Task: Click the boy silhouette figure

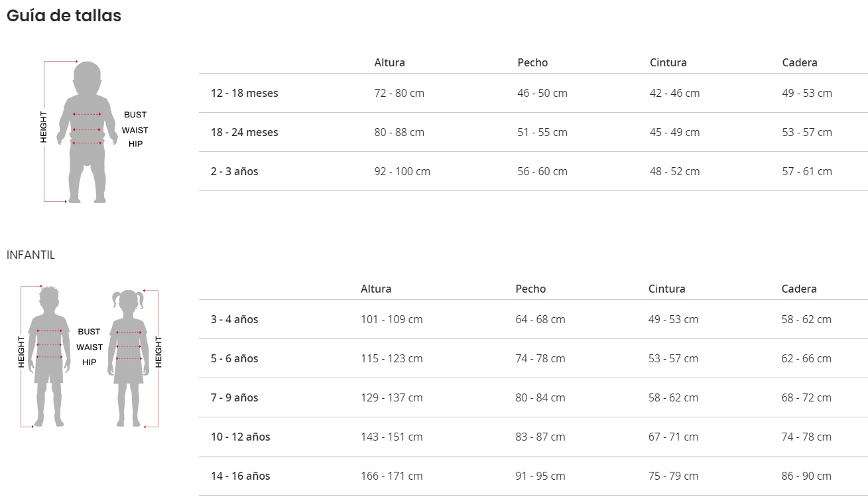Action: click(x=50, y=356)
